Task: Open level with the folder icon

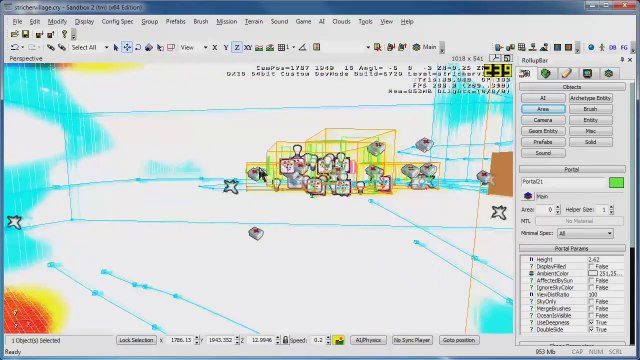Action: click(15, 34)
